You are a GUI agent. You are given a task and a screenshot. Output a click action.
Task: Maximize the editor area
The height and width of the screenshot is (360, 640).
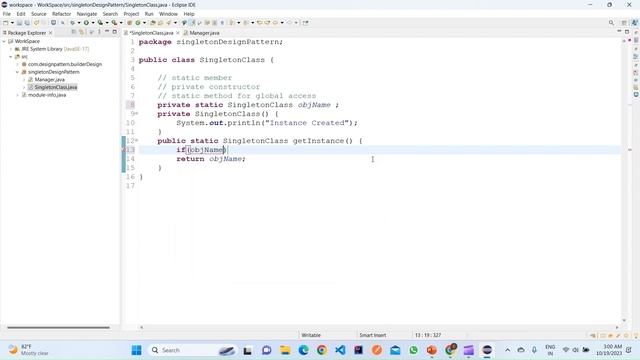(x=627, y=32)
